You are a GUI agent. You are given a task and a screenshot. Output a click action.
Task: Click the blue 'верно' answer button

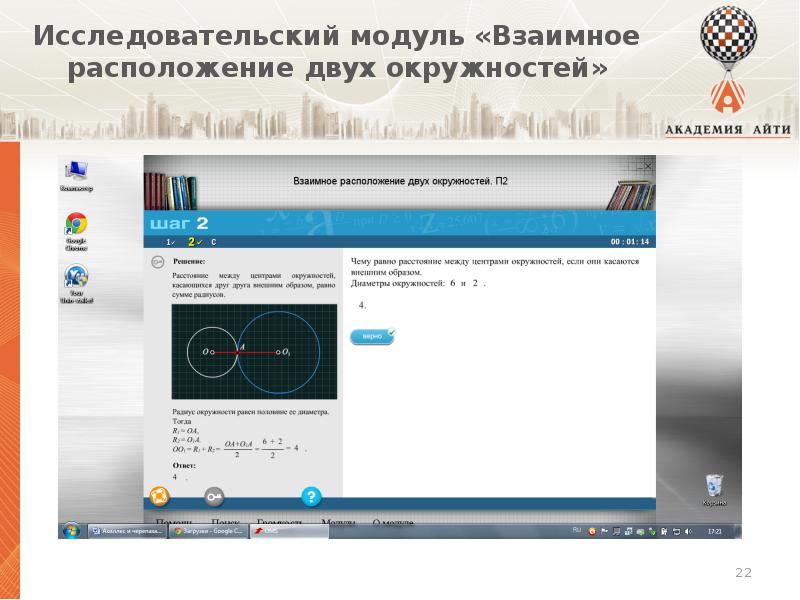[372, 336]
